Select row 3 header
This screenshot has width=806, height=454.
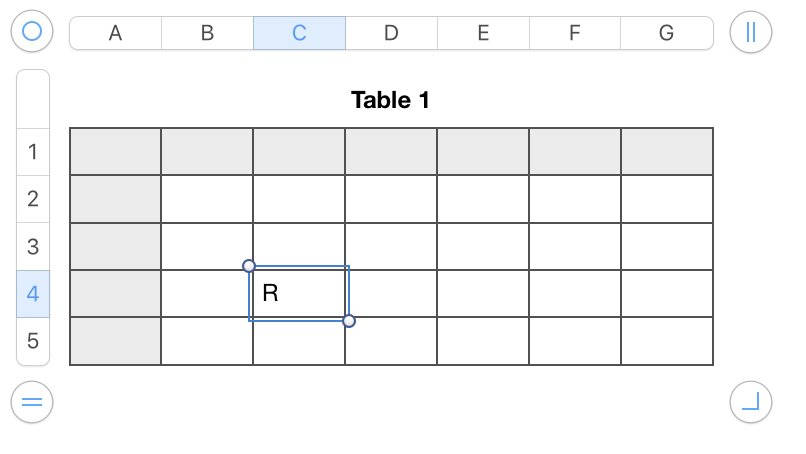click(x=33, y=246)
